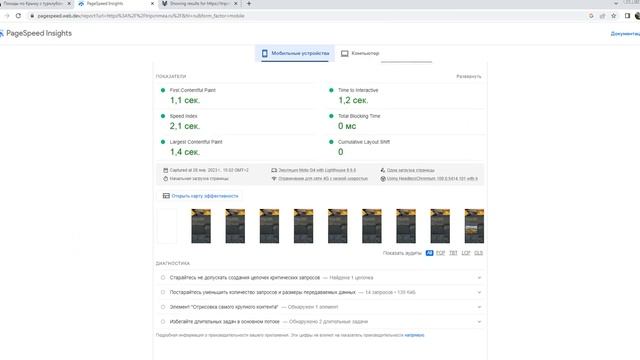Viewport: 640px width, 360px height.
Task: Click the green dot next to Largest Contentful Paint
Action: (163, 142)
